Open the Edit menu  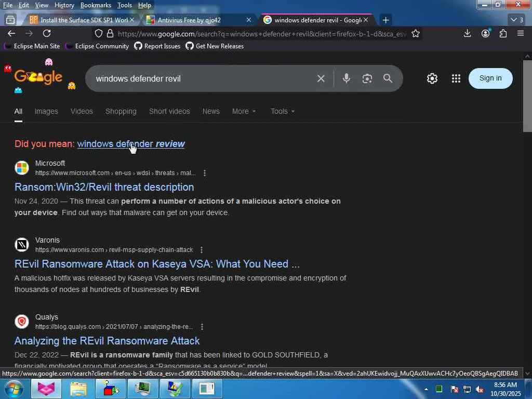point(23,5)
